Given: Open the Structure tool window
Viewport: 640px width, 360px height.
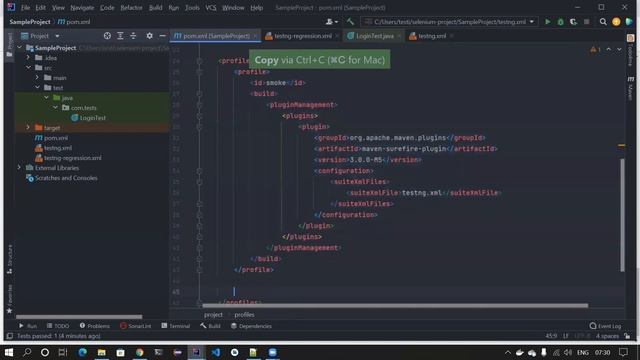Looking at the screenshot, I should [x=9, y=259].
